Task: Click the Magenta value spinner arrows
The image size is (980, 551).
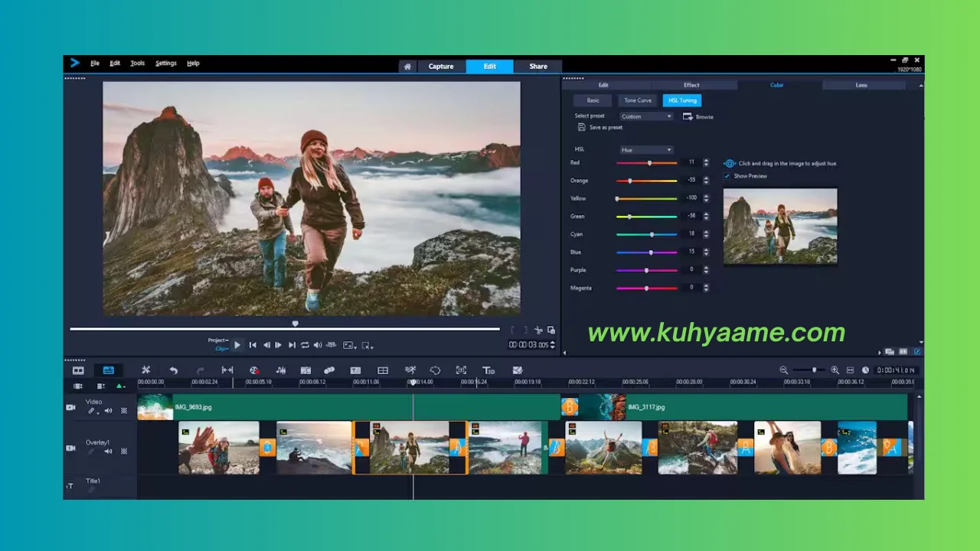Action: click(x=706, y=288)
